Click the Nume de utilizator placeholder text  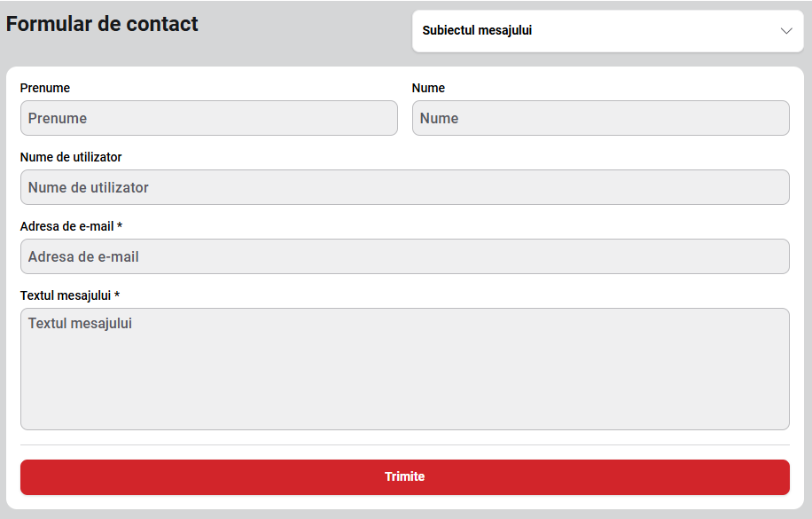click(x=89, y=187)
